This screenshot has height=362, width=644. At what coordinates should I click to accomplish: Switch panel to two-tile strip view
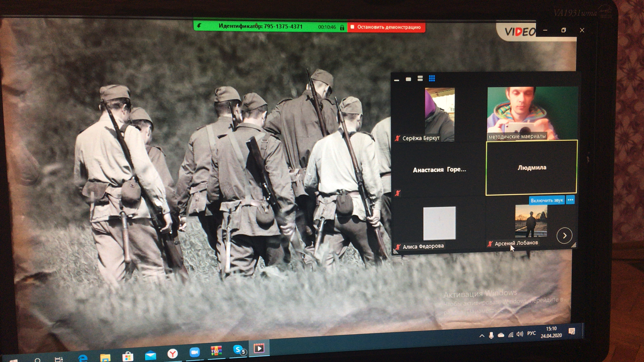[x=420, y=78]
